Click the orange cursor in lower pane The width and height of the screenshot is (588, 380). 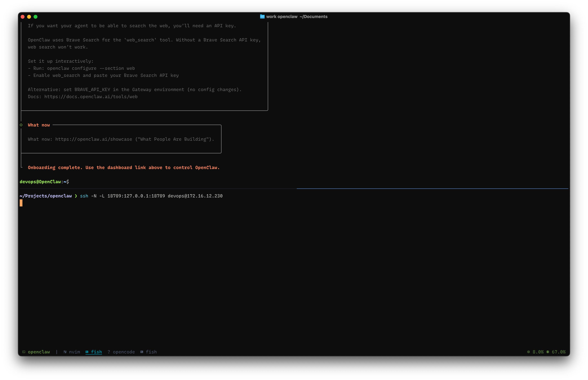pos(21,203)
